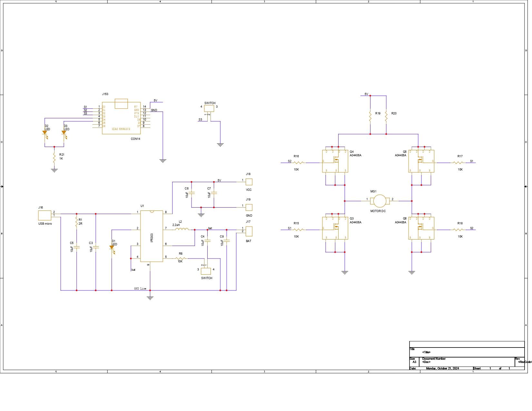Click the date 'Monday, October 21, 2024'
The height and width of the screenshot is (411, 532).
(442, 368)
